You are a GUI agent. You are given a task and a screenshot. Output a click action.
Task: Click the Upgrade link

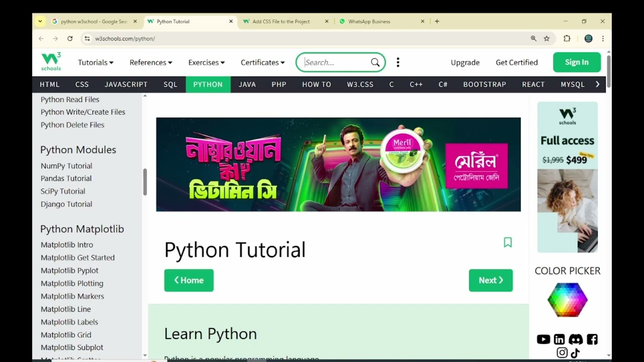(465, 62)
